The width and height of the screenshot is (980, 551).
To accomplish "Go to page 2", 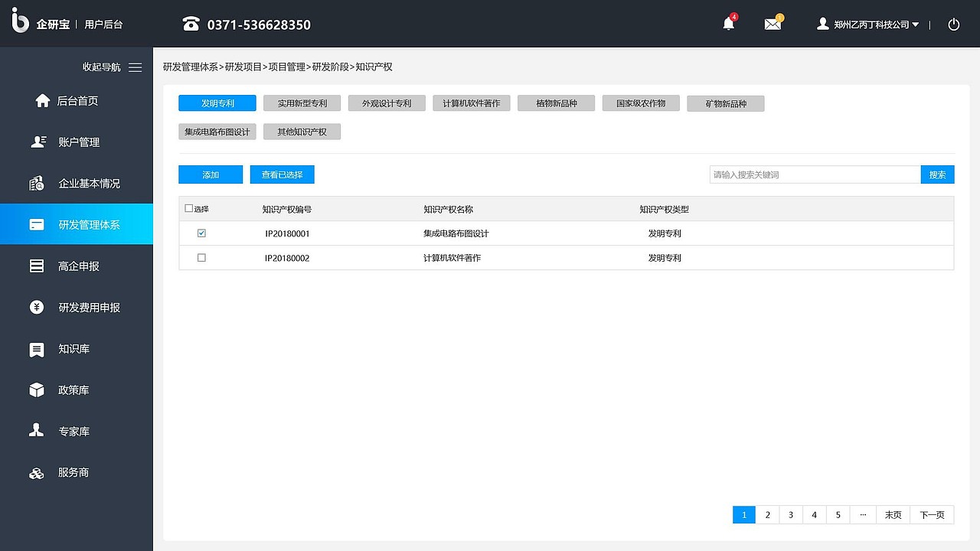I will click(767, 515).
